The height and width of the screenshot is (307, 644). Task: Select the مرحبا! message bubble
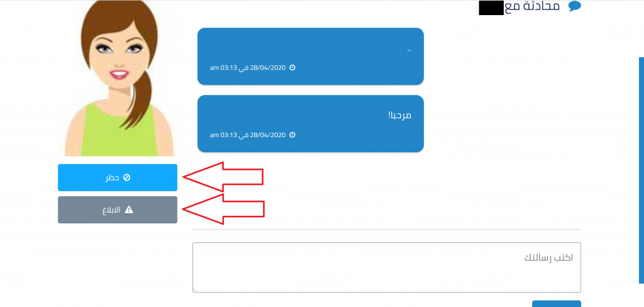311,124
